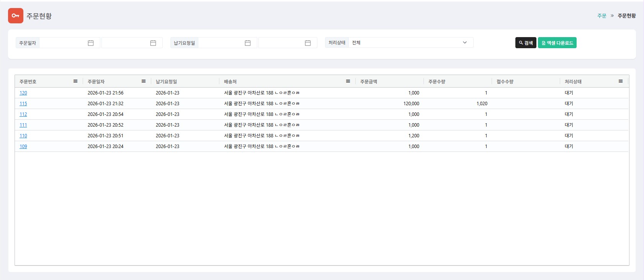Open order number 120 link

click(x=23, y=93)
